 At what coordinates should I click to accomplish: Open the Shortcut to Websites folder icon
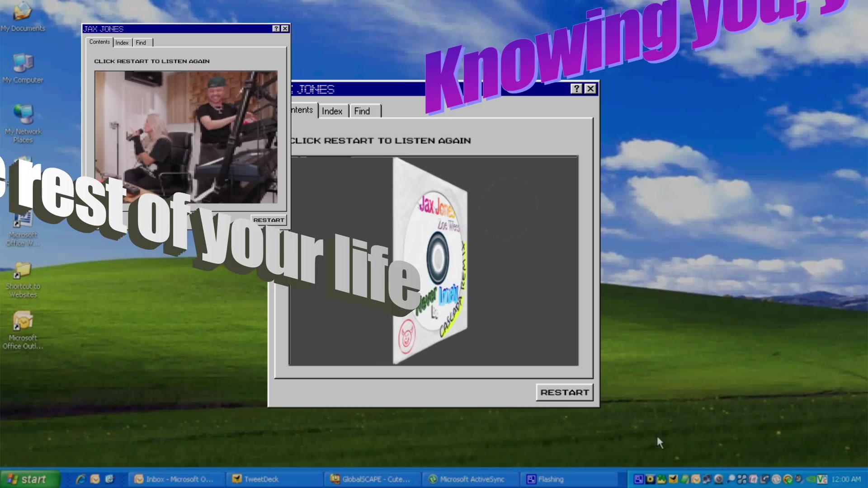(23, 280)
